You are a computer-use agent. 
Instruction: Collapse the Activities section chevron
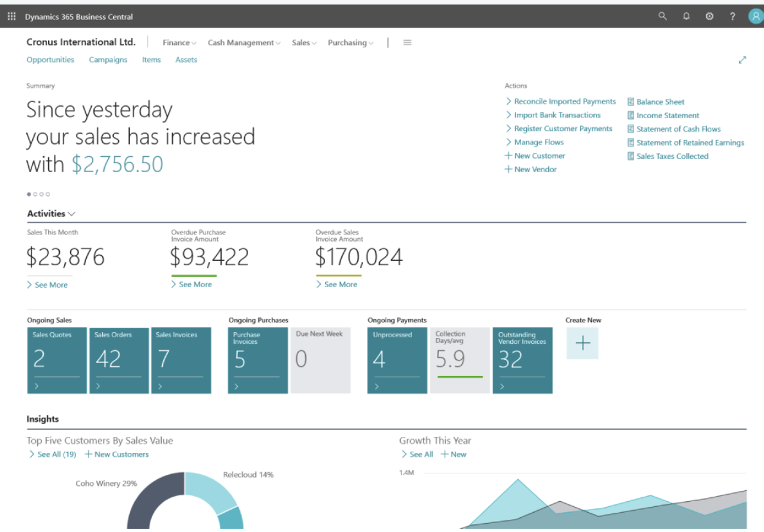point(71,213)
